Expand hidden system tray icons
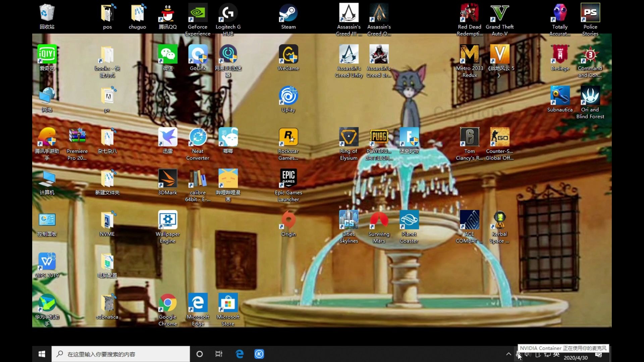Viewport: 644px width, 362px height. click(x=508, y=354)
